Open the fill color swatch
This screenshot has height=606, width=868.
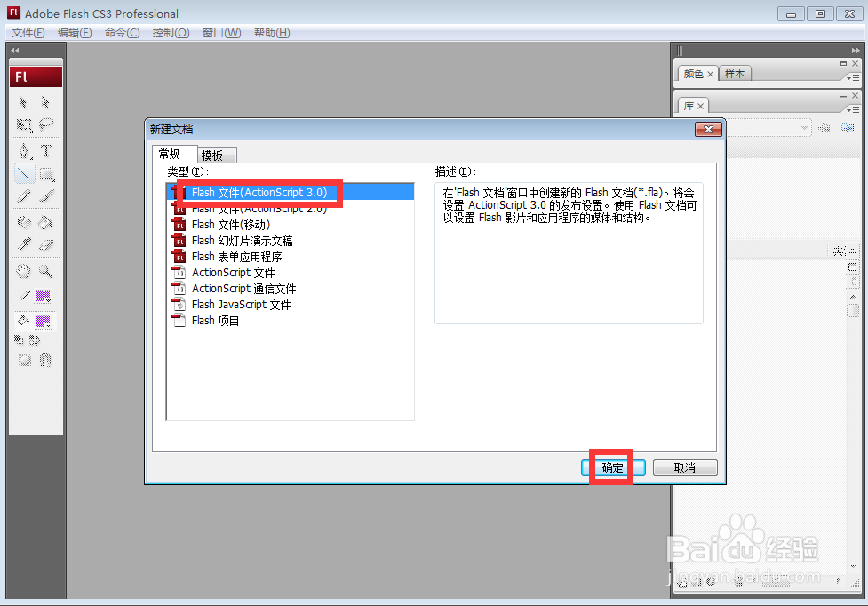44,322
